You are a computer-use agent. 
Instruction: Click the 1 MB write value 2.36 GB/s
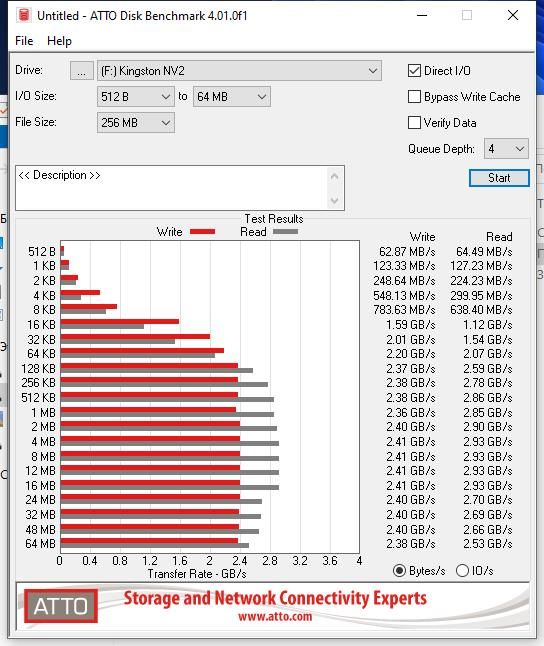pos(411,413)
